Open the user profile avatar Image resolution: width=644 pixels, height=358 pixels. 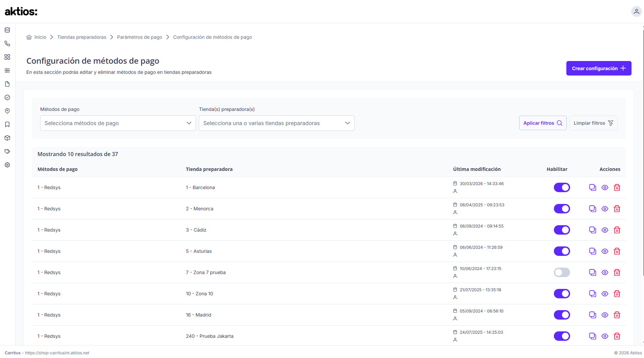636,11
